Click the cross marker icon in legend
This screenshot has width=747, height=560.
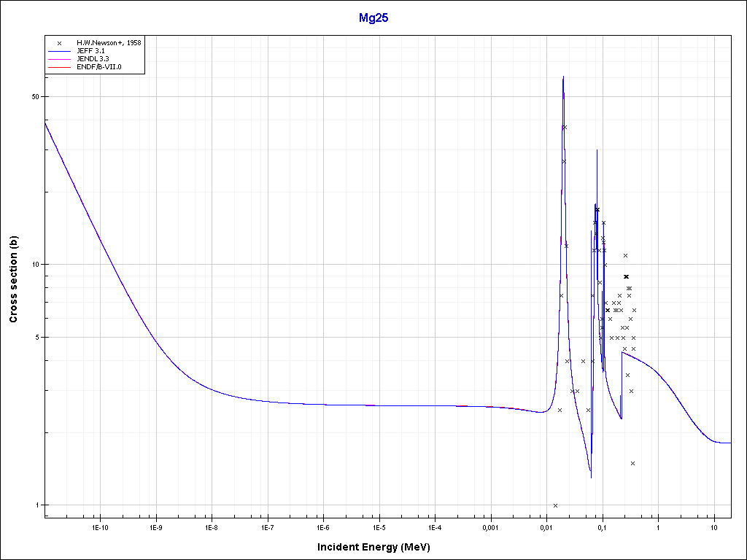point(59,43)
